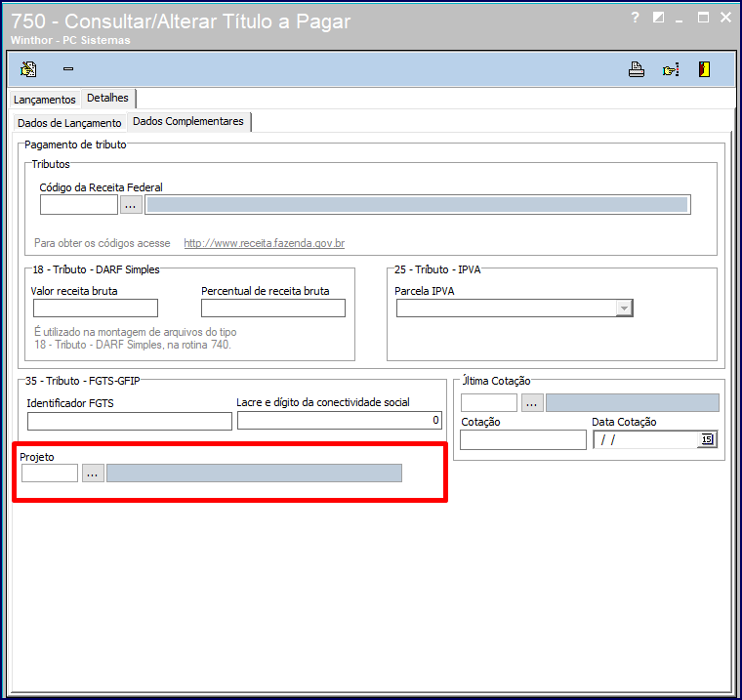Open help with the question mark icon
742x700 pixels.
pos(635,18)
